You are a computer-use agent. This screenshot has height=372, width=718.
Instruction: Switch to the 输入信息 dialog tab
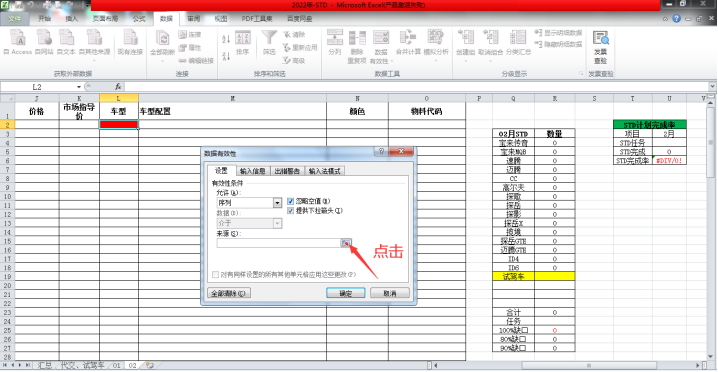coord(253,171)
